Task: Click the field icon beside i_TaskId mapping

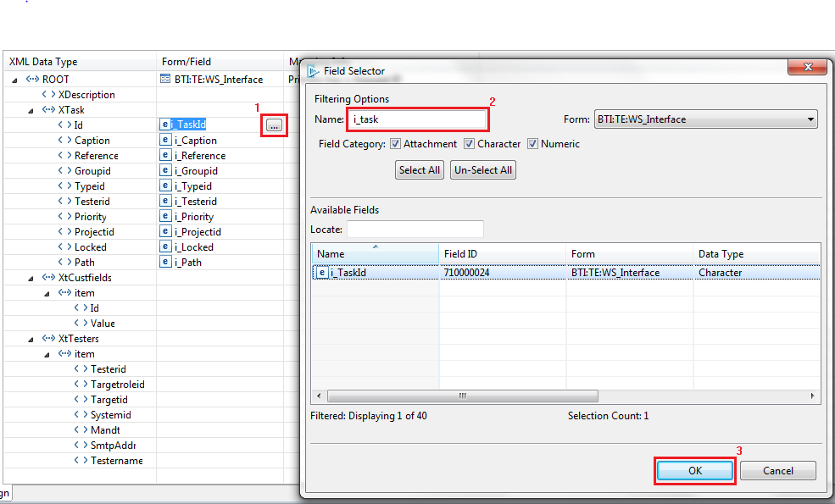Action: tap(165, 125)
